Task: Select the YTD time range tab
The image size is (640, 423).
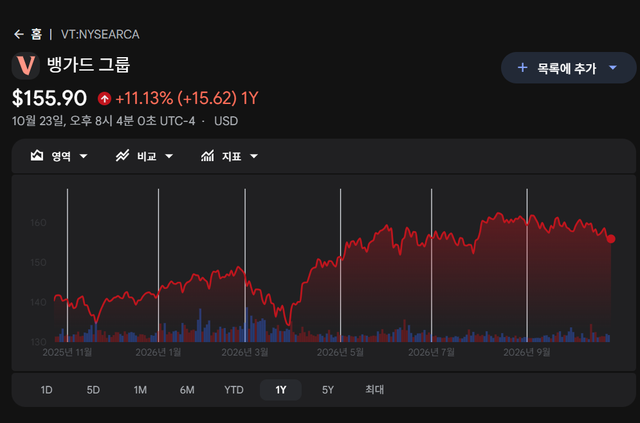Action: coord(234,390)
